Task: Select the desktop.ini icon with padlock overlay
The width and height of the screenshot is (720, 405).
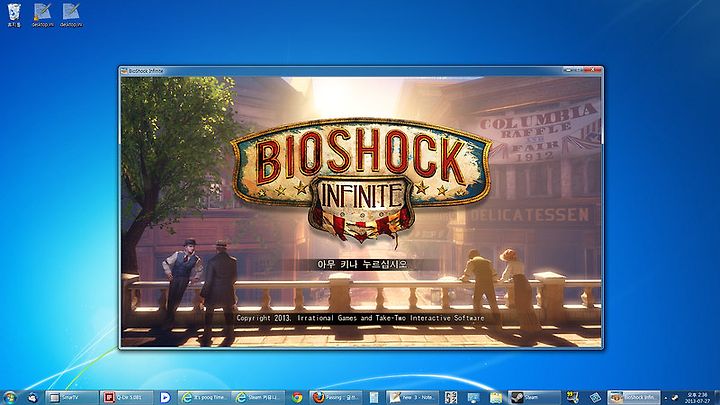Action: (42, 15)
